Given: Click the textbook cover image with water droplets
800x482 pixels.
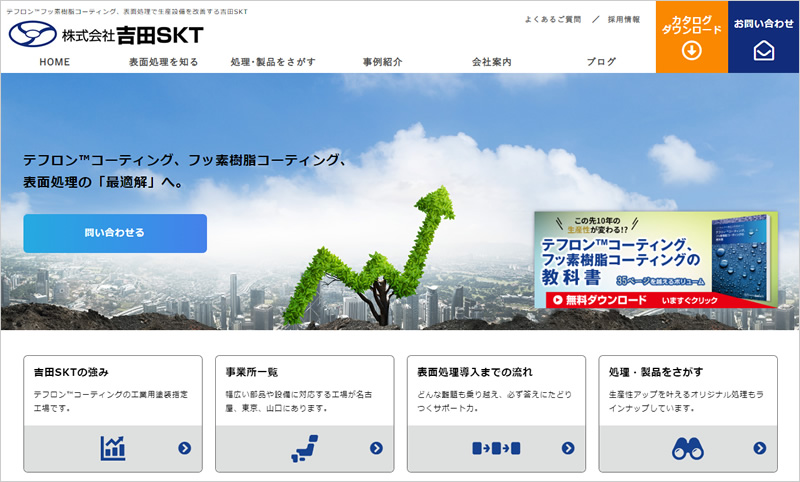Looking at the screenshot, I should [740, 258].
